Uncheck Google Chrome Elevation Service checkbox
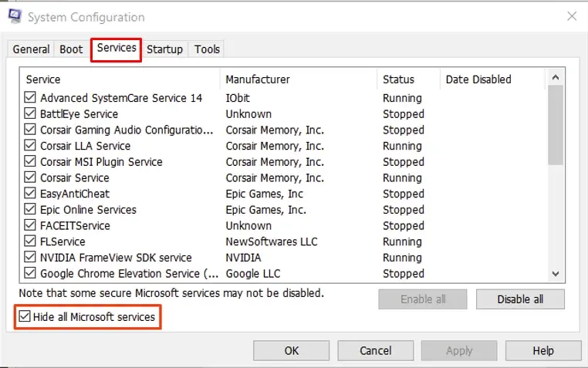Screen dimensions: 588x368 point(30,273)
